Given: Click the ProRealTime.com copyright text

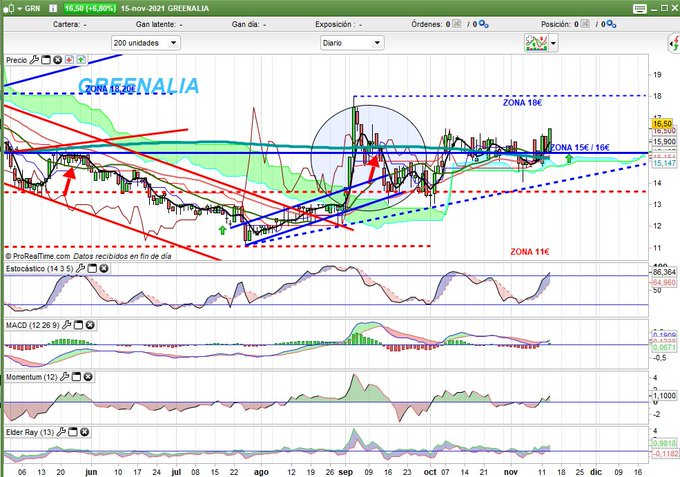Looking at the screenshot, I should [x=89, y=256].
